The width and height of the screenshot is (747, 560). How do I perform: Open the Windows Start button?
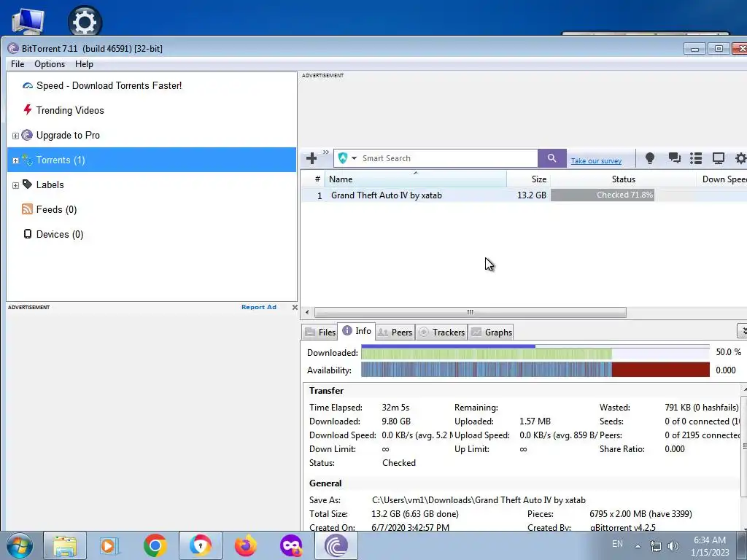[20, 545]
